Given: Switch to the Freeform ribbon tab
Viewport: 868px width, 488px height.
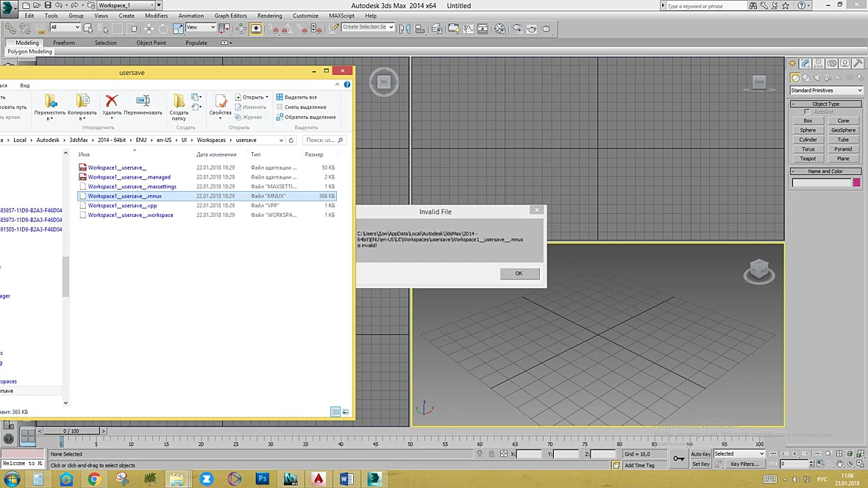Looking at the screenshot, I should click(64, 43).
